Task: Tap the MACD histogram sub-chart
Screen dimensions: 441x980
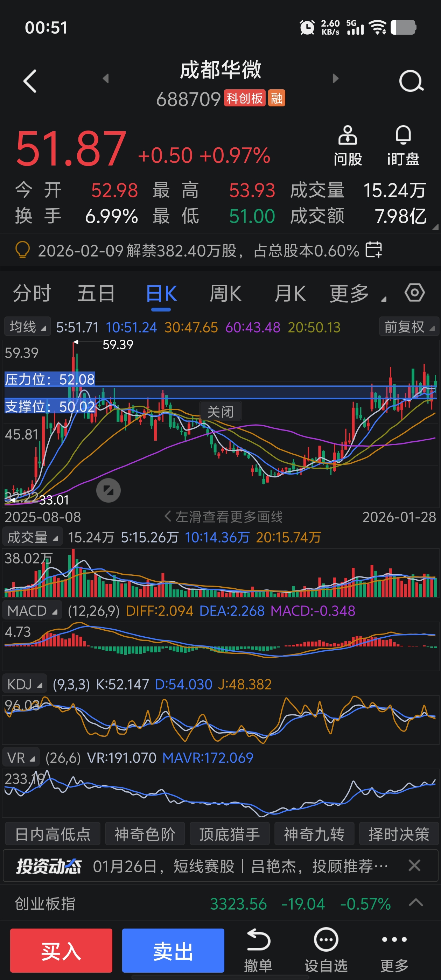Action: pyautogui.click(x=220, y=646)
